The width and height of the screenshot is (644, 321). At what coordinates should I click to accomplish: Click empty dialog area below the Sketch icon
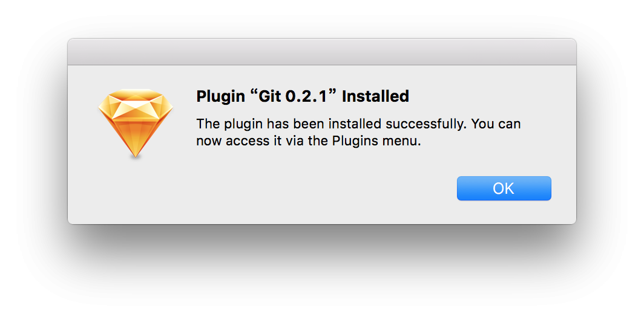[x=136, y=189]
